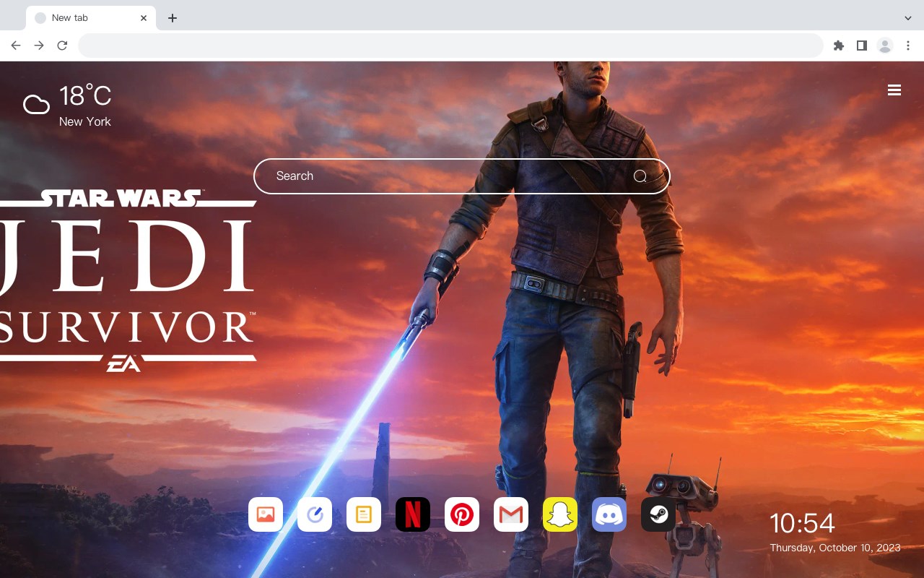Toggle the browser side panel
This screenshot has height=578, width=924.
tap(861, 46)
